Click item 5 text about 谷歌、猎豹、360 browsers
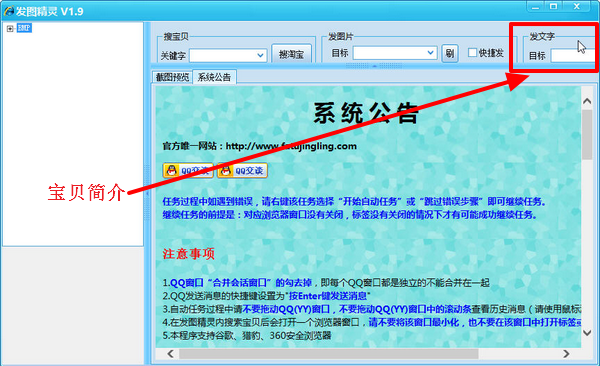The height and width of the screenshot is (366, 600). [x=247, y=336]
